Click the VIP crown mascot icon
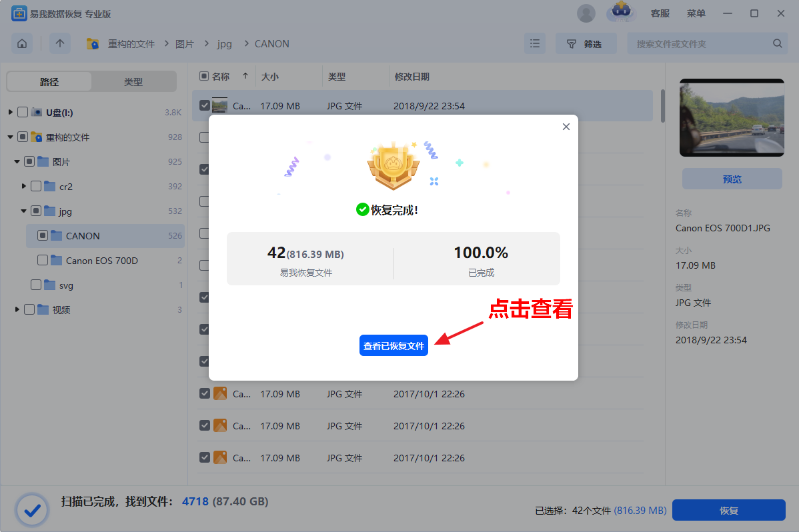This screenshot has width=799, height=532. click(x=622, y=12)
